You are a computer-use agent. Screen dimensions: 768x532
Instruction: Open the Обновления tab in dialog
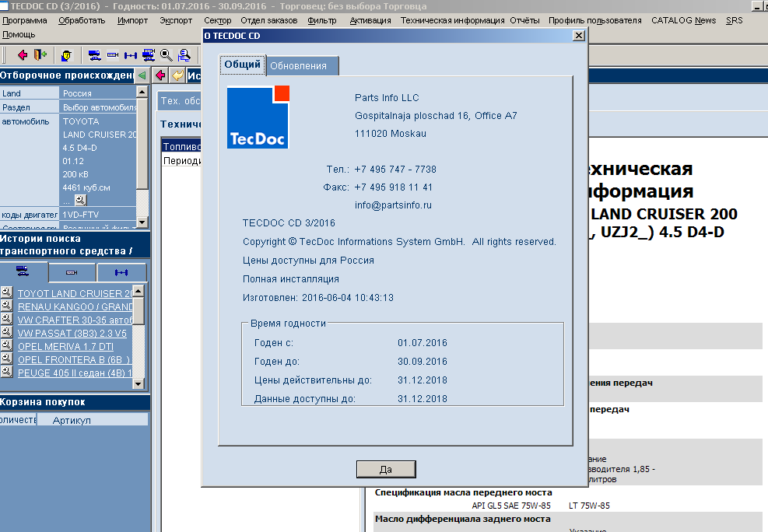pyautogui.click(x=302, y=66)
